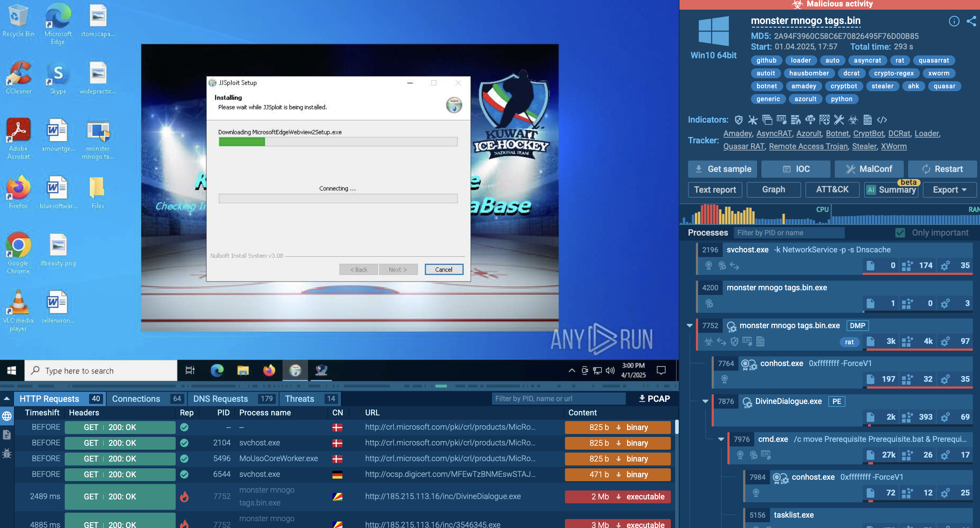Screen dimensions: 980x528
Task: Click the Restart button
Action: (942, 169)
